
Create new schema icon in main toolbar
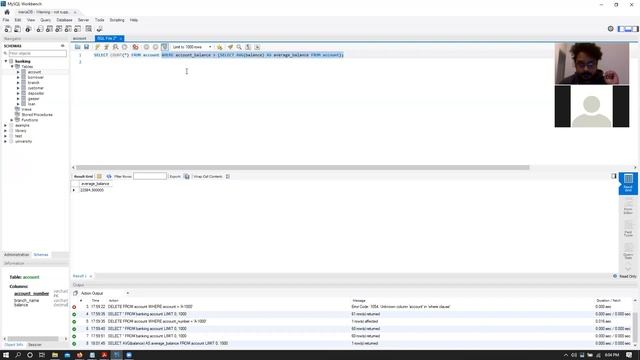click(x=40, y=29)
